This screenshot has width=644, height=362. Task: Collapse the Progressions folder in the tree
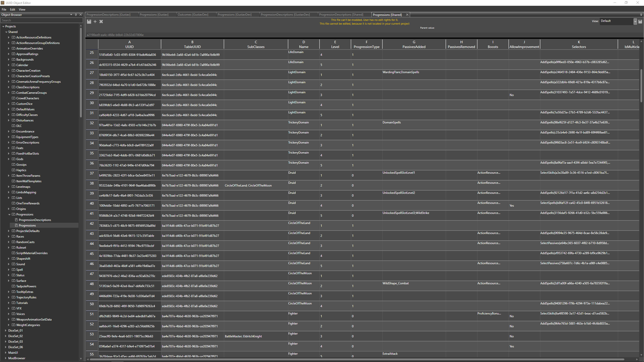pyautogui.click(x=9, y=214)
